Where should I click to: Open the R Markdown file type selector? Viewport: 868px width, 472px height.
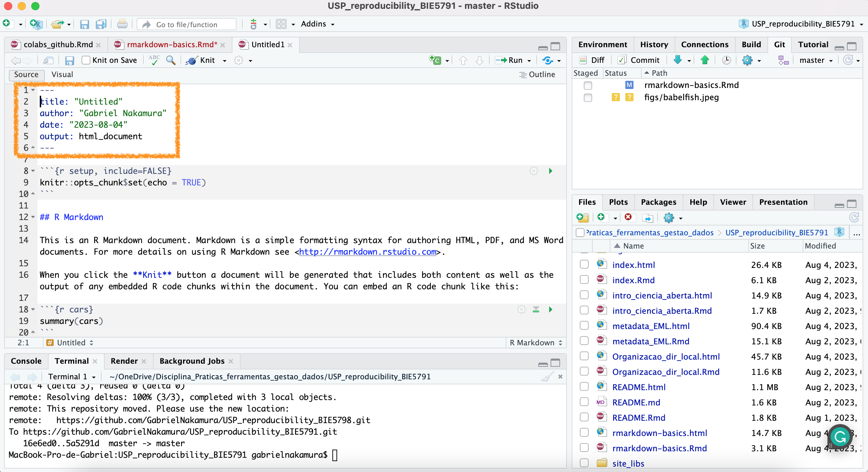tap(536, 343)
